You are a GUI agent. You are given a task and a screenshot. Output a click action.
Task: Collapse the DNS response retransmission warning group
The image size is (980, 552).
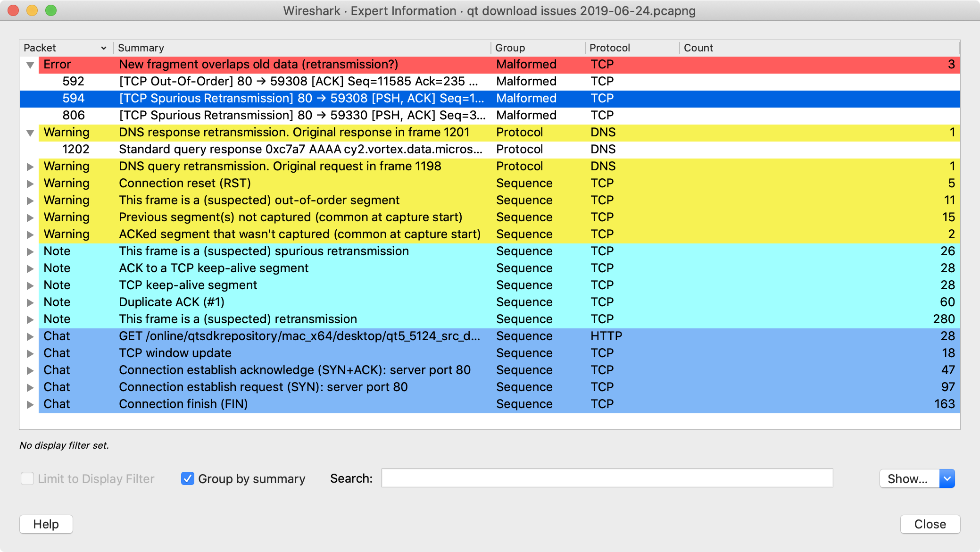[x=30, y=132]
